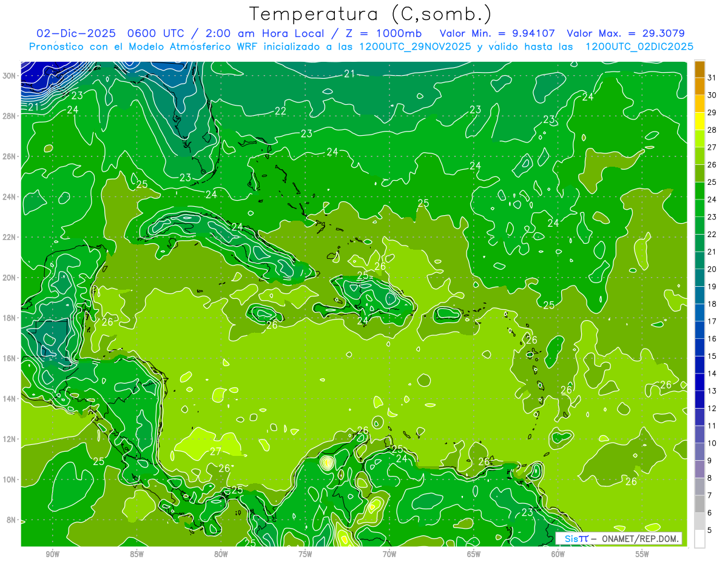
Task: Click the "0600 UTC" time text
Action: [x=155, y=33]
